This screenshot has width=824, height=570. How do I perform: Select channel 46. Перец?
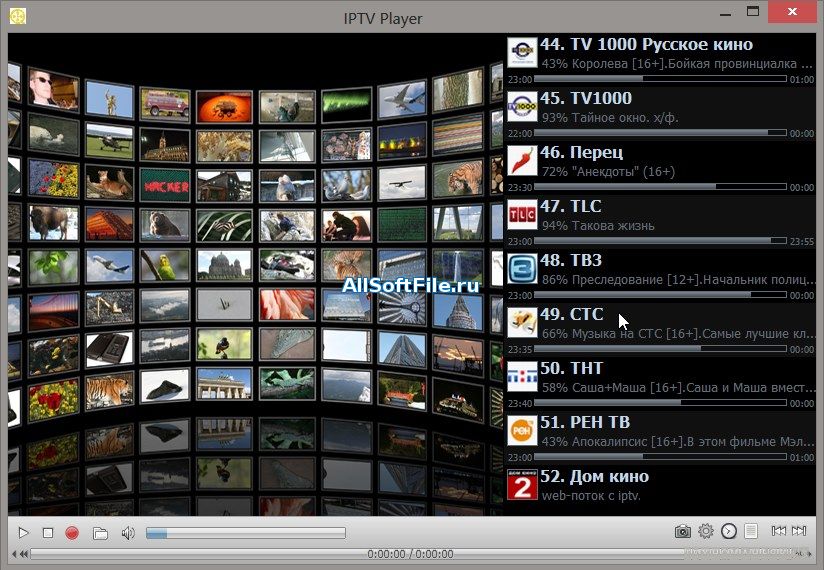[661, 168]
